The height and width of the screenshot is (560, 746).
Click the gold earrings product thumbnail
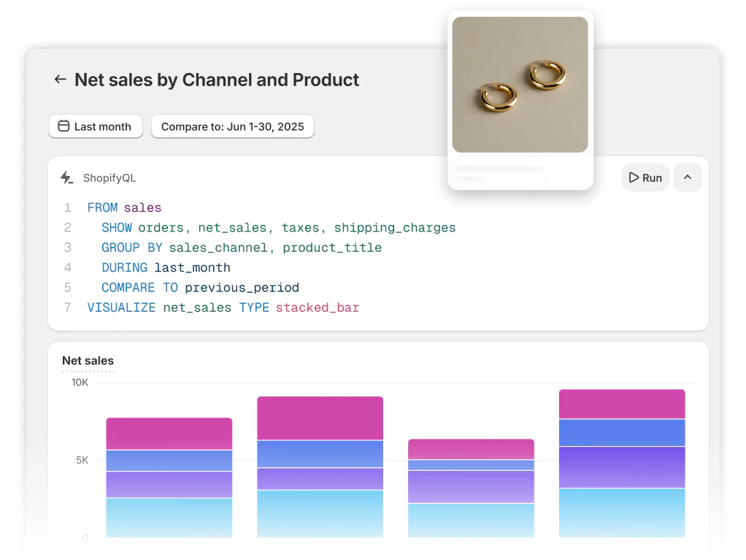(520, 85)
